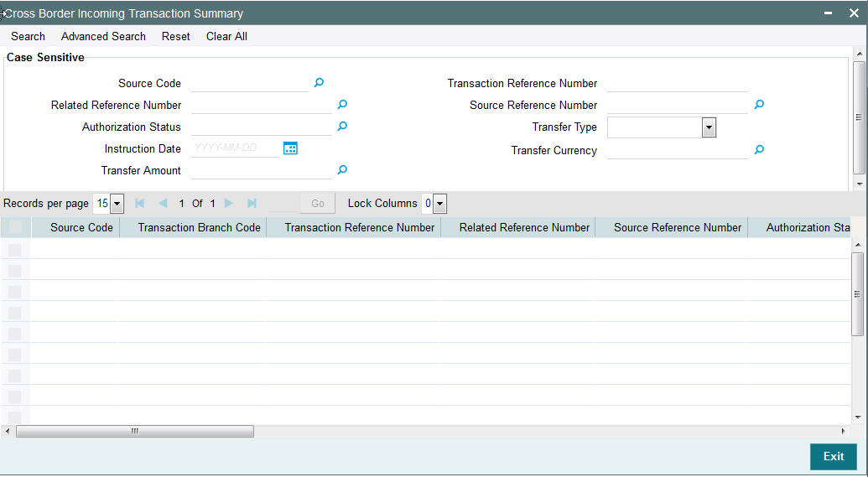Open the Records per page dropdown

tap(117, 204)
